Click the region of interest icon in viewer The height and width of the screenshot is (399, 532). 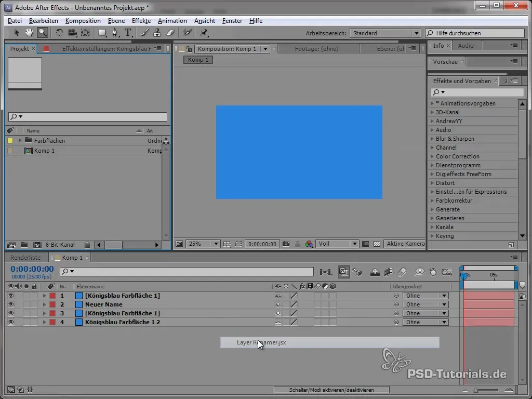click(238, 244)
